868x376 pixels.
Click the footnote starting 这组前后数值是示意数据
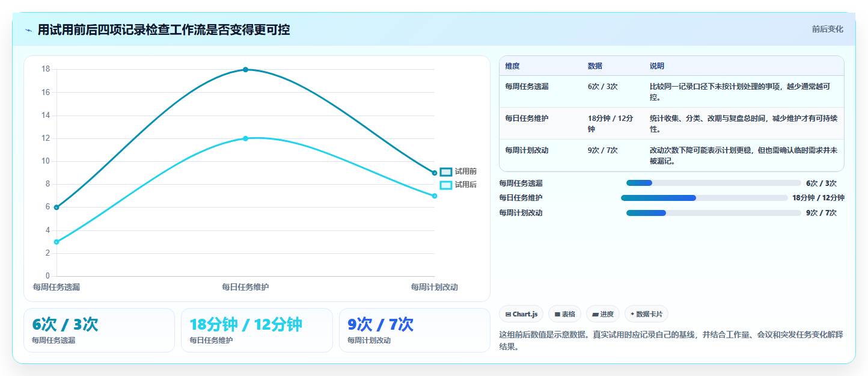tap(671, 341)
